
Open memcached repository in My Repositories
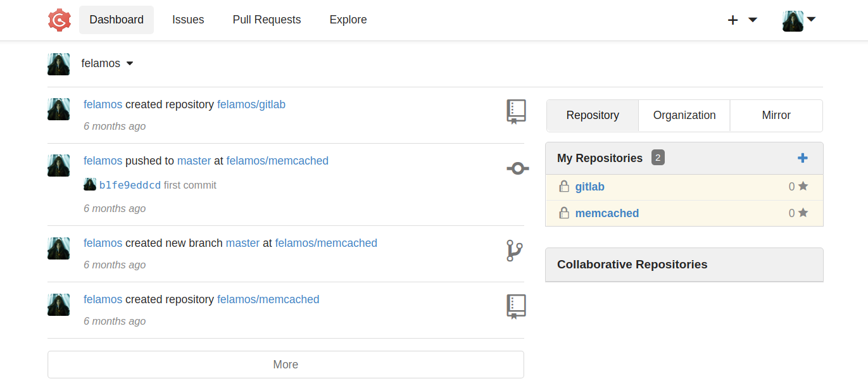coord(607,213)
